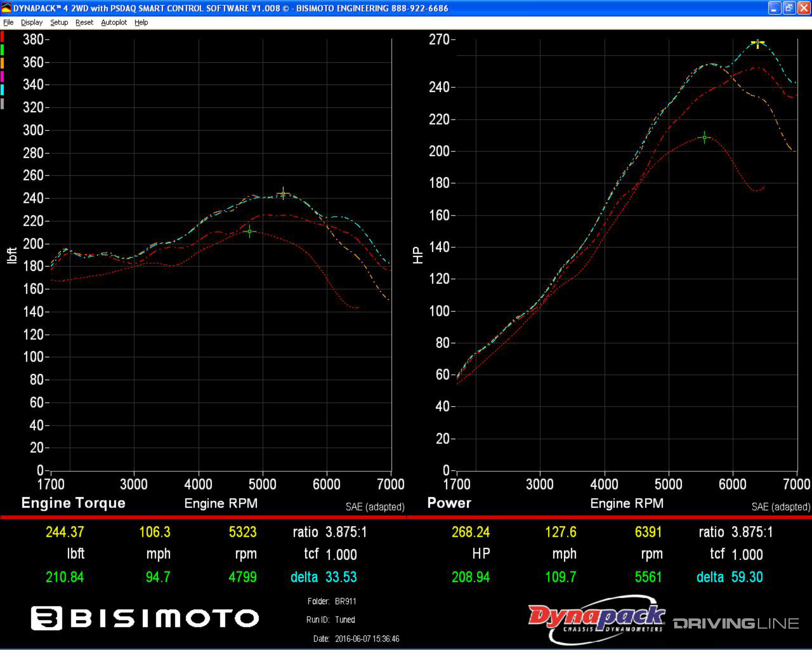Image resolution: width=812 pixels, height=650 pixels.
Task: Click the cyan run color swatch
Action: click(x=2, y=90)
